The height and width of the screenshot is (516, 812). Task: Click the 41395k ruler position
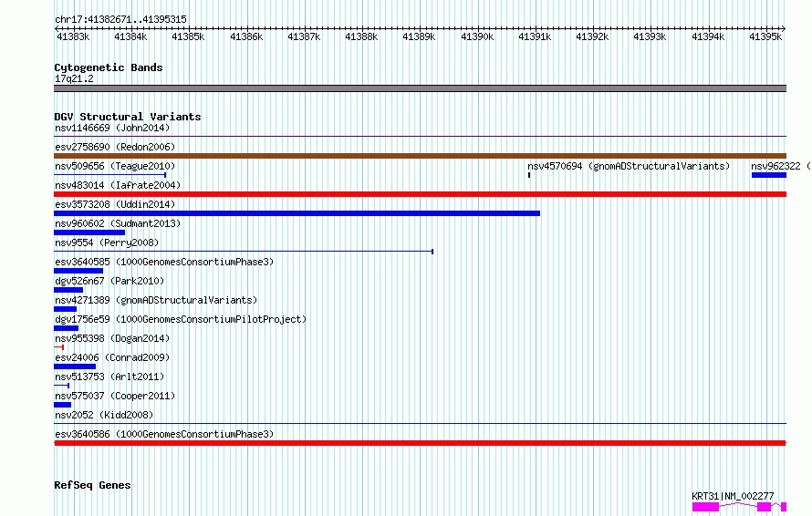click(765, 36)
